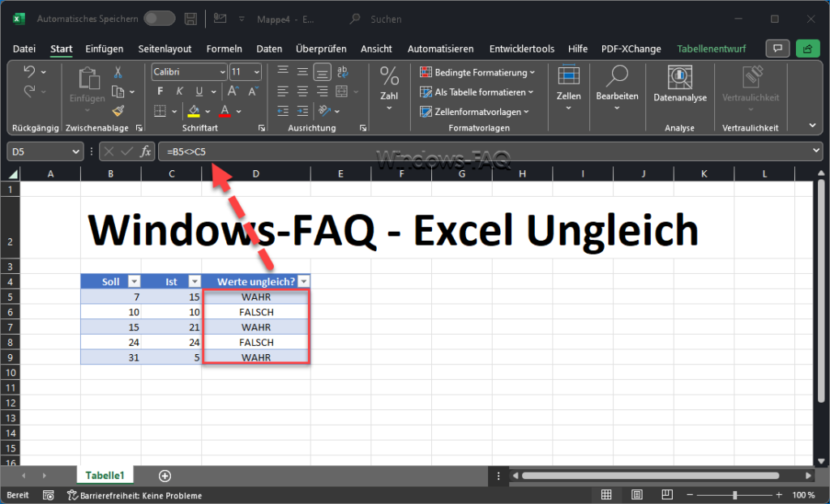Image resolution: width=830 pixels, height=504 pixels.
Task: Click wrap text icon
Action: [x=343, y=71]
